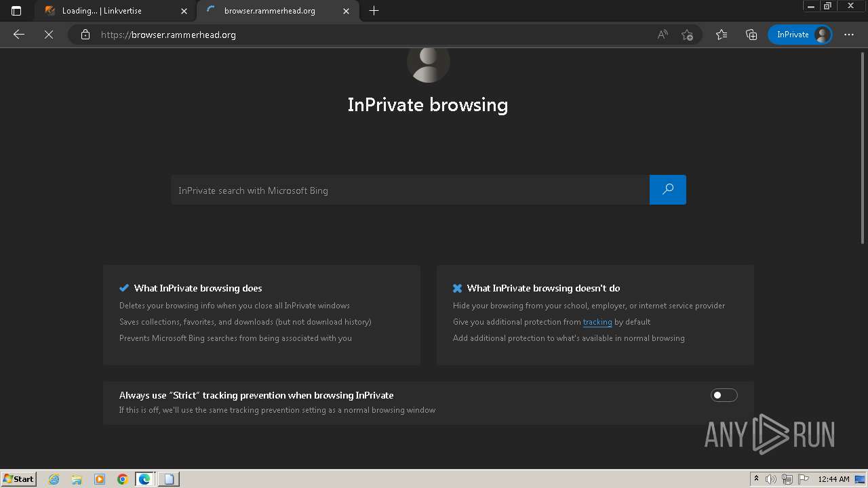View site information lock icon

[85, 35]
